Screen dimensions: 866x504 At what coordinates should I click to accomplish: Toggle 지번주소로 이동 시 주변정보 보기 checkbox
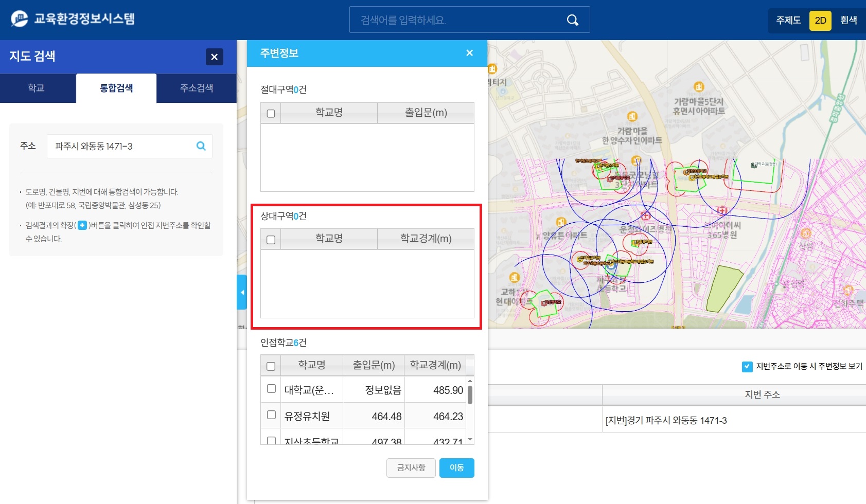tap(747, 366)
